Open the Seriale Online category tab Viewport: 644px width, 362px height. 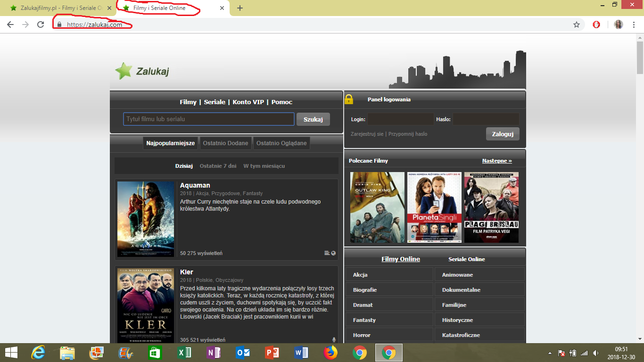pos(467,259)
